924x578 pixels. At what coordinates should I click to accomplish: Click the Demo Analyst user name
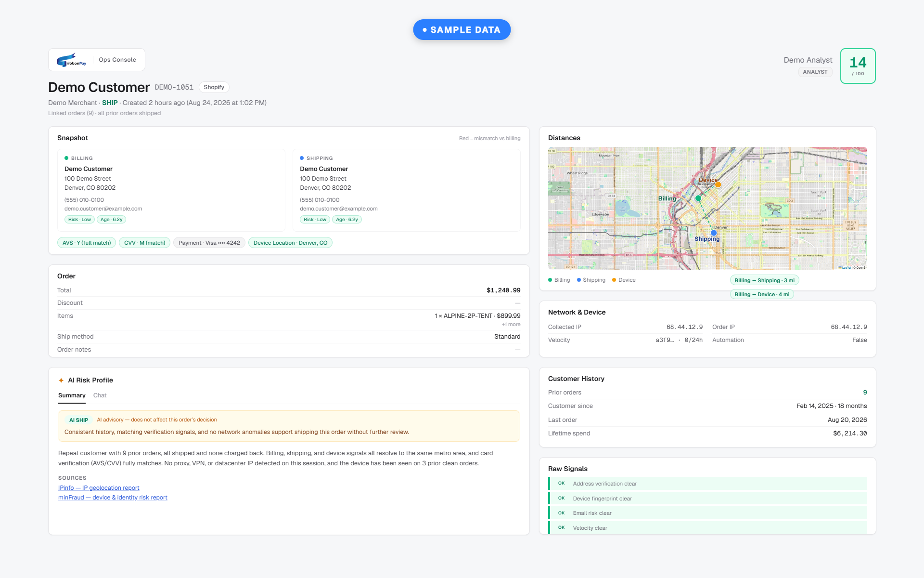pyautogui.click(x=808, y=60)
